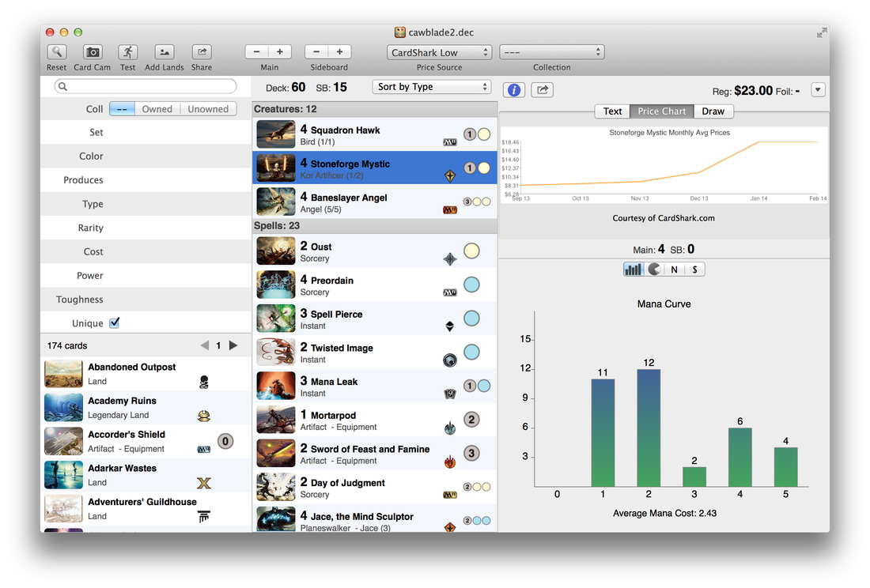Screen dimensions: 870x588
Task: Click the Add Lands tool
Action: point(163,52)
